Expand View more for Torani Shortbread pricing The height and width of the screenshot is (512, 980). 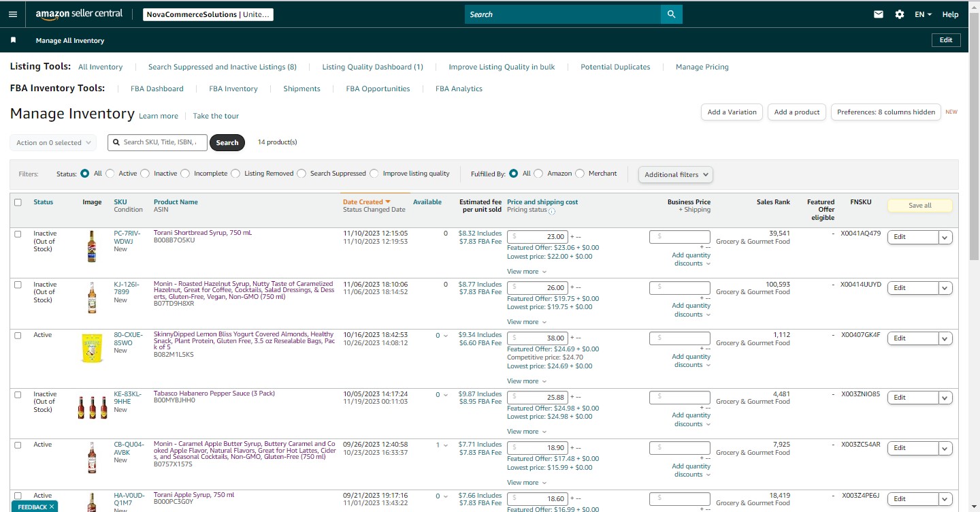point(527,272)
